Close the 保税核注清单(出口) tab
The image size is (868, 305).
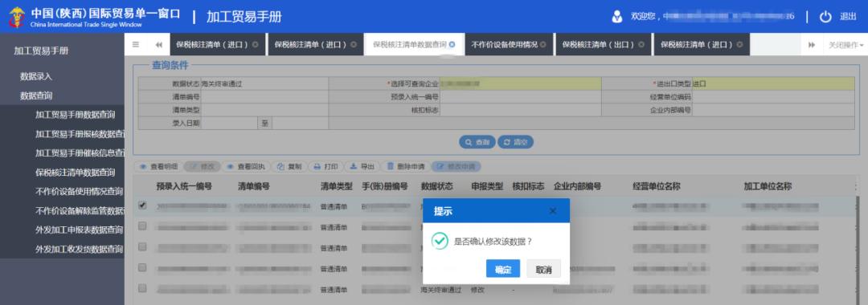pos(641,45)
